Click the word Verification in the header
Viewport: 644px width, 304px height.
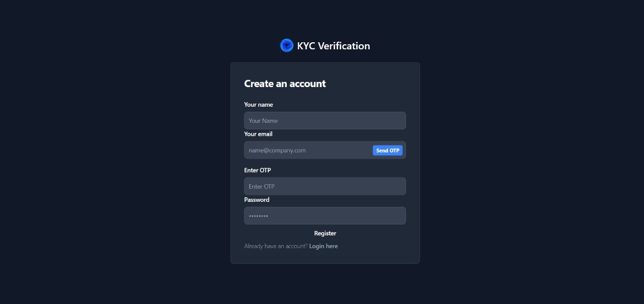[344, 46]
